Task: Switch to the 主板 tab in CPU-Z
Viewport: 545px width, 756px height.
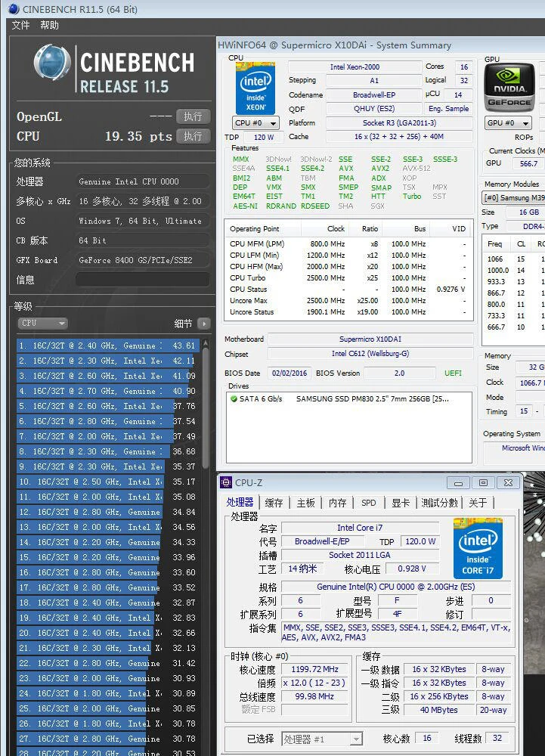Action: [x=305, y=503]
